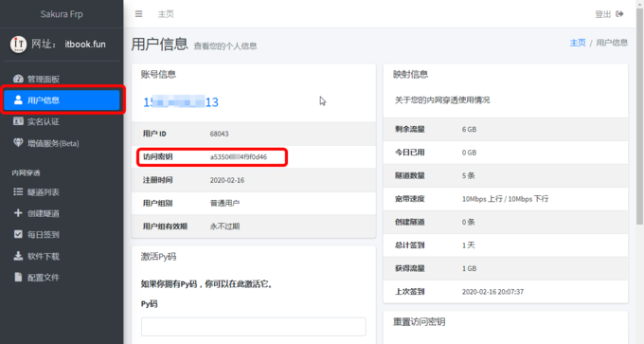644x344 pixels.
Task: Click the logout arrow icon
Action: pos(619,14)
